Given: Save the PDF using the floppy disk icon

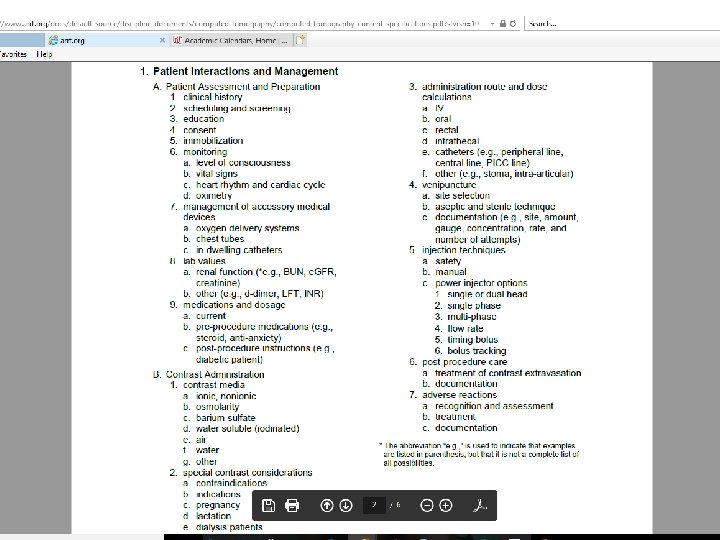Looking at the screenshot, I should pos(268,506).
